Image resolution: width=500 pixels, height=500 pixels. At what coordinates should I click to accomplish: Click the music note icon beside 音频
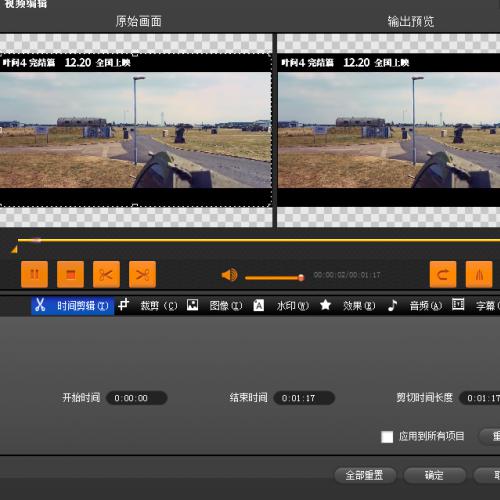393,305
